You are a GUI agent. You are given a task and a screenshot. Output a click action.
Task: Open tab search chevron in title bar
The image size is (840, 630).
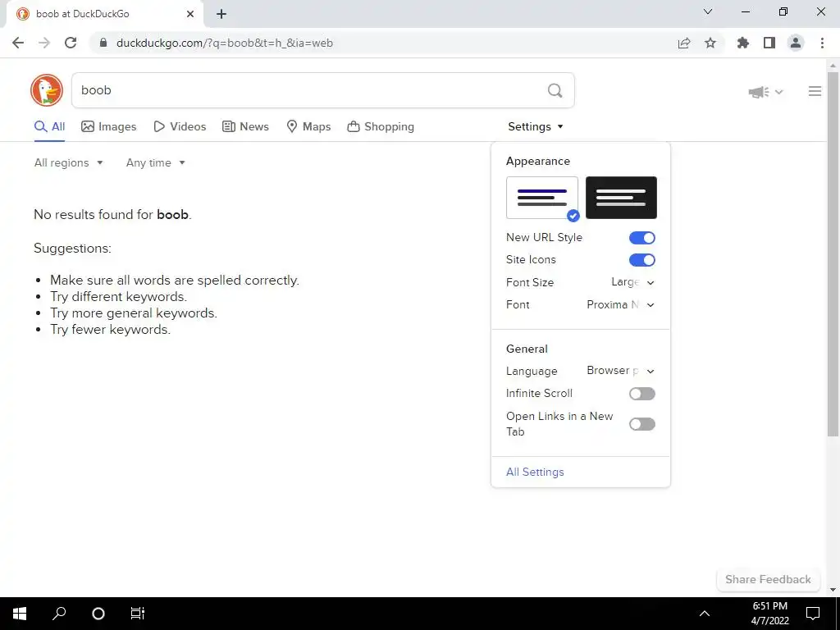point(708,11)
